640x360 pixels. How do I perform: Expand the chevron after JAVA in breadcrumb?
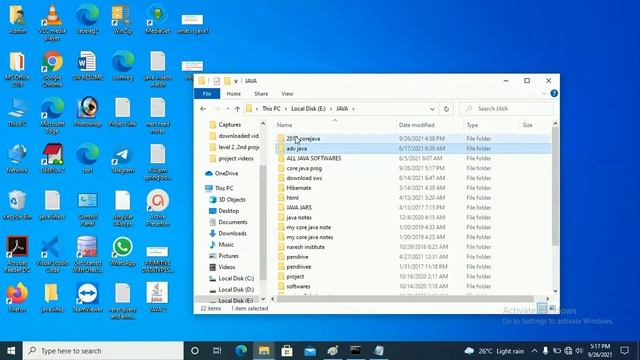pyautogui.click(x=353, y=109)
